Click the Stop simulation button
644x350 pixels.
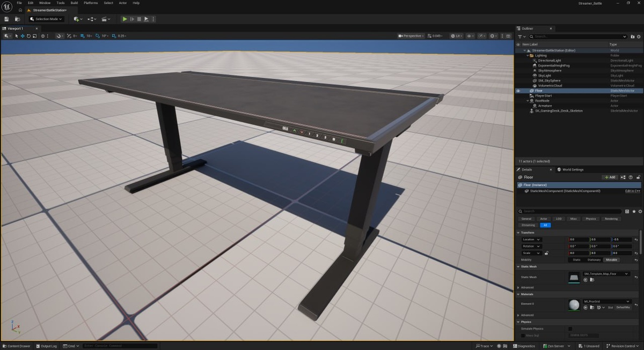(139, 19)
